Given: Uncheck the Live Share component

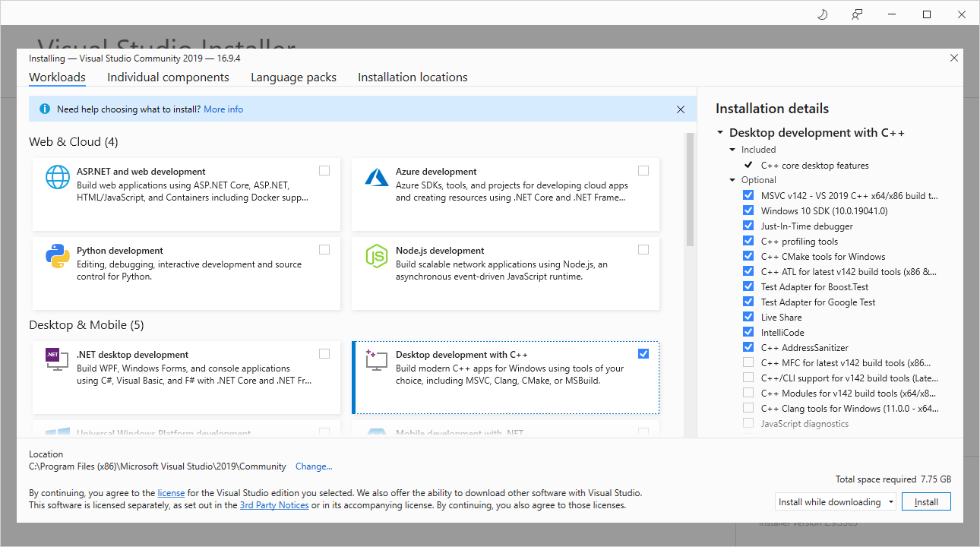Looking at the screenshot, I should pos(748,317).
